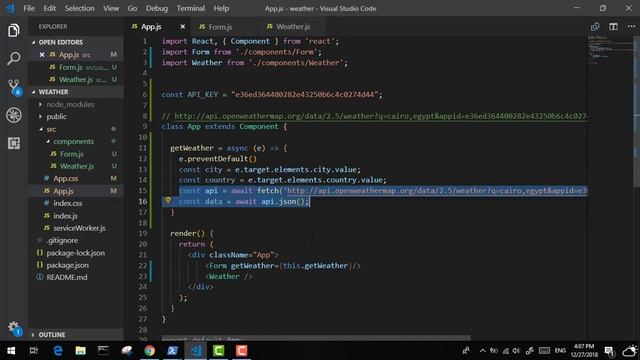Open the Help menu
This screenshot has height=360, width=640.
[x=221, y=8]
